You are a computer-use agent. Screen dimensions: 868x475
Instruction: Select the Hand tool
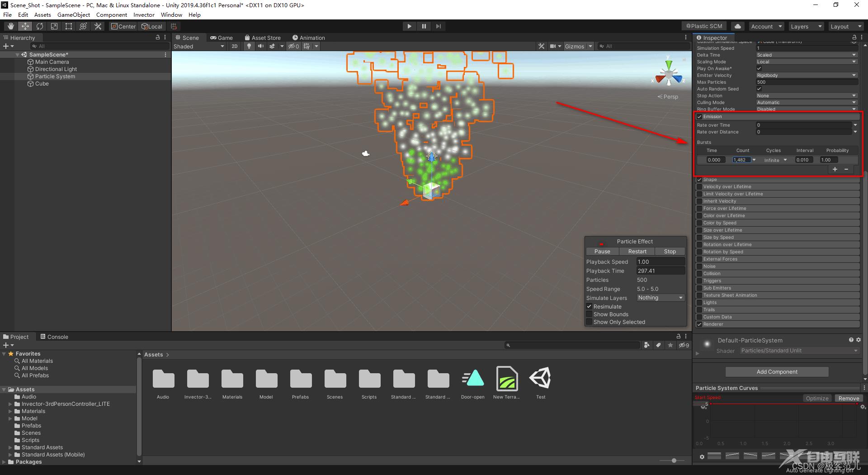point(11,26)
